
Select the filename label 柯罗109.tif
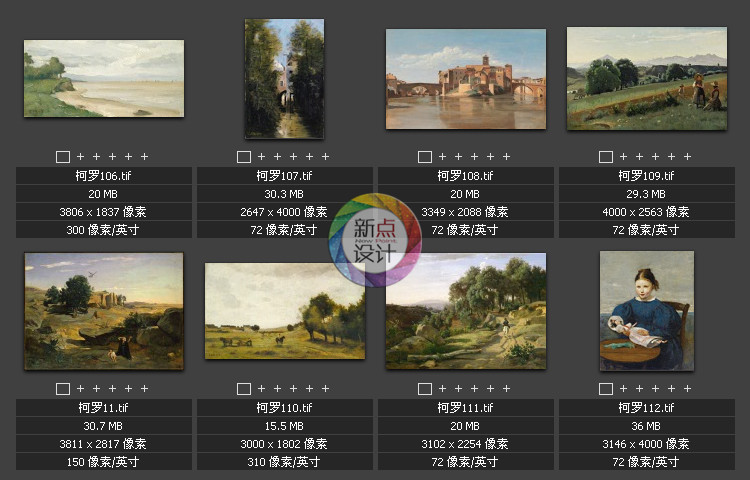[646, 176]
